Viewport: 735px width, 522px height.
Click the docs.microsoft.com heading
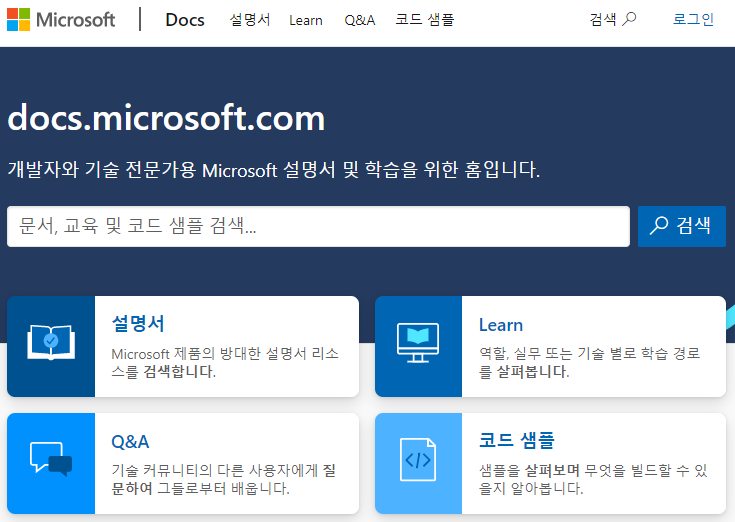point(166,118)
